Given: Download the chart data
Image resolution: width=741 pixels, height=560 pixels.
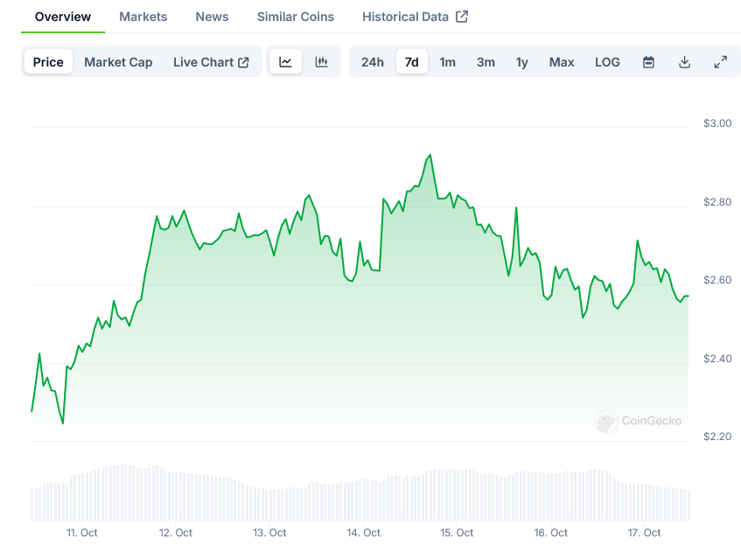Looking at the screenshot, I should coord(684,62).
